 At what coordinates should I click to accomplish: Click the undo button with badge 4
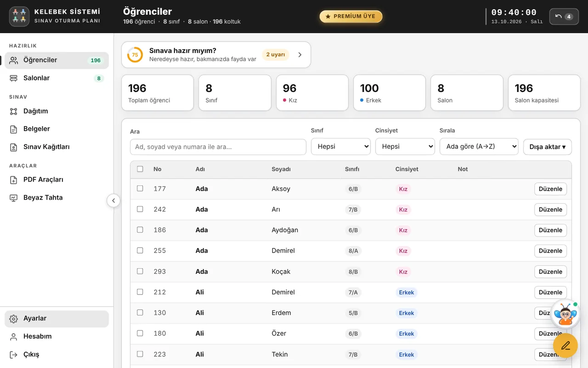click(x=564, y=17)
